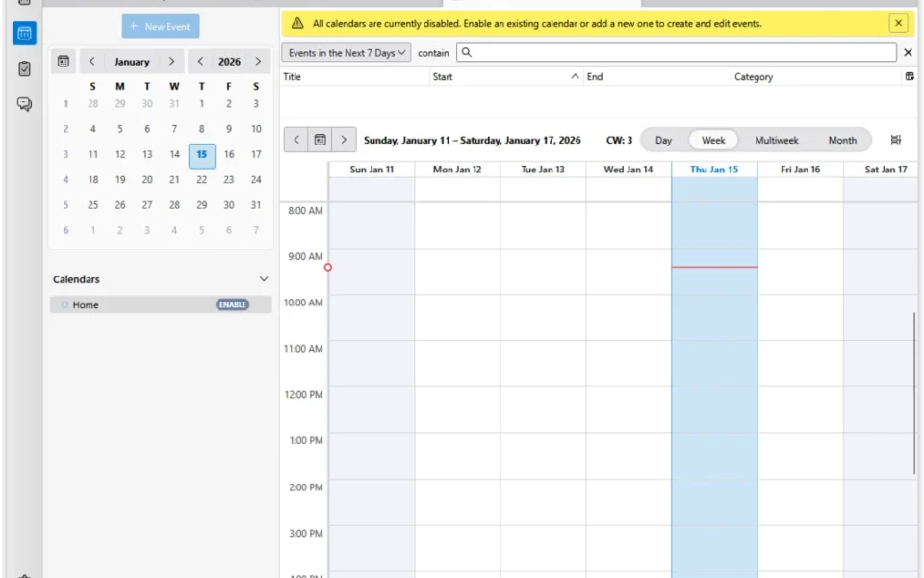Go to next year from 2026
The height and width of the screenshot is (578, 924).
pos(258,62)
